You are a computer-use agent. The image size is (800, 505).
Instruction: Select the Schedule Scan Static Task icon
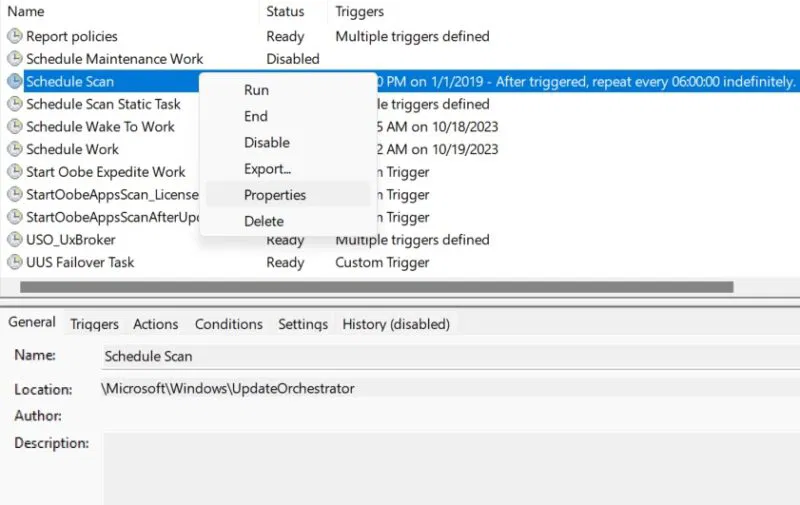15,104
